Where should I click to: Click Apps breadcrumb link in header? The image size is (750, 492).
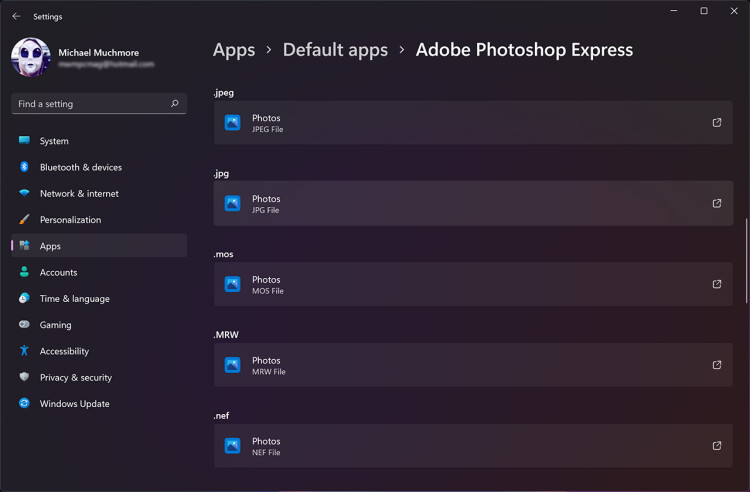point(234,50)
